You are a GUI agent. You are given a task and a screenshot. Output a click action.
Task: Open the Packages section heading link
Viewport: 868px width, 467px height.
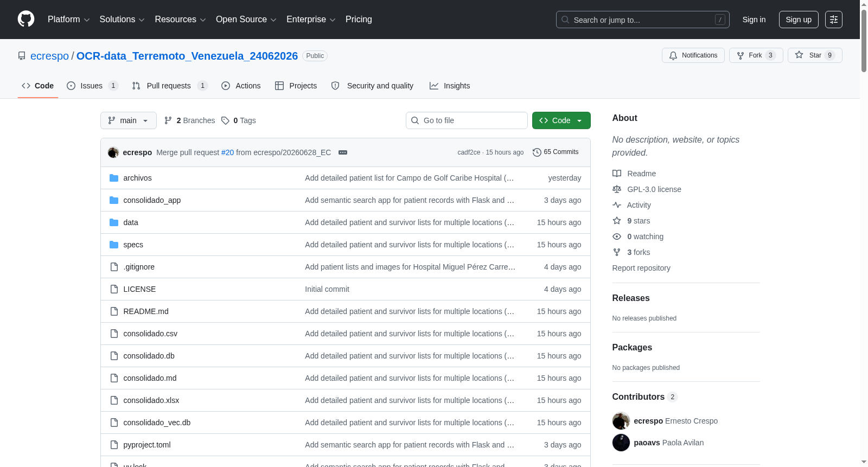(632, 347)
